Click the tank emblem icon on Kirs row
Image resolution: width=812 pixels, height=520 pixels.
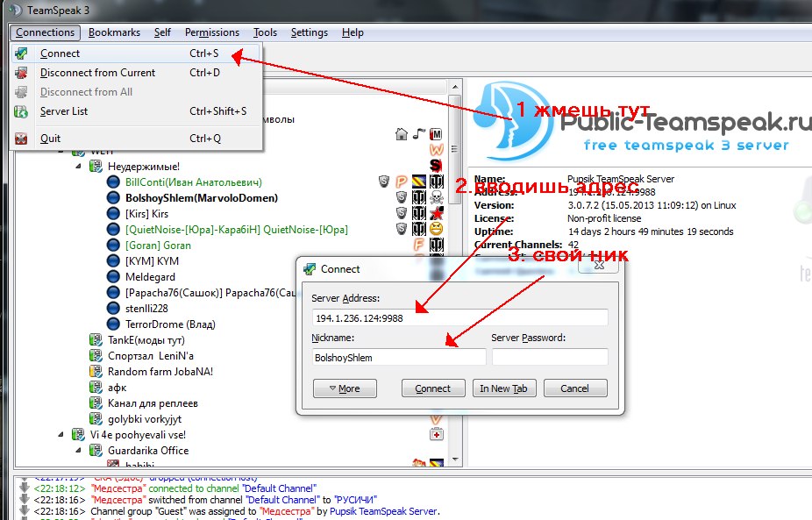(419, 213)
